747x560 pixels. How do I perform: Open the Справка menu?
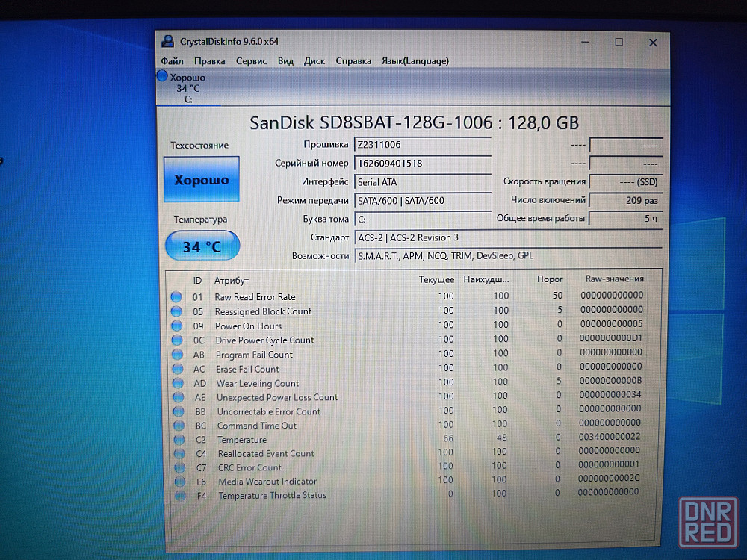tap(353, 61)
